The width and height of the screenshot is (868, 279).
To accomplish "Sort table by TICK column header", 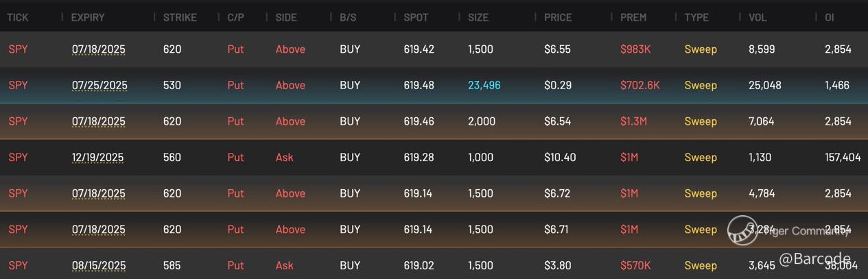I will (x=18, y=17).
